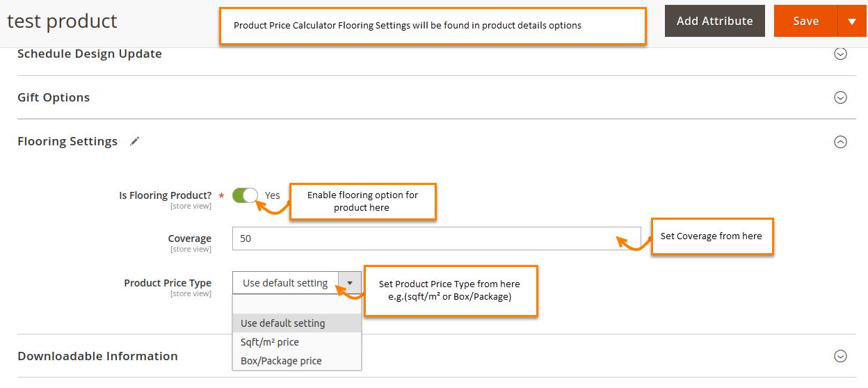Viewport: 868px width, 388px height.
Task: Expand Gift Options using the circle chevron icon
Action: click(840, 97)
